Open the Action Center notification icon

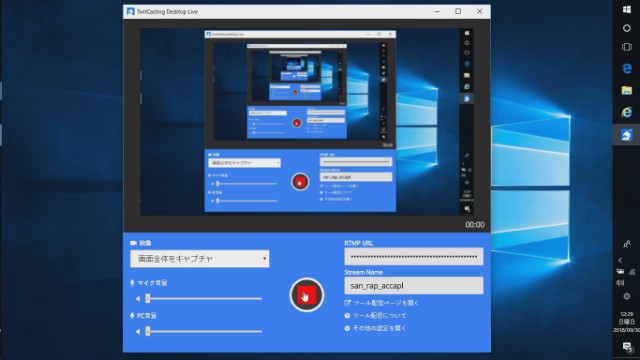click(627, 347)
